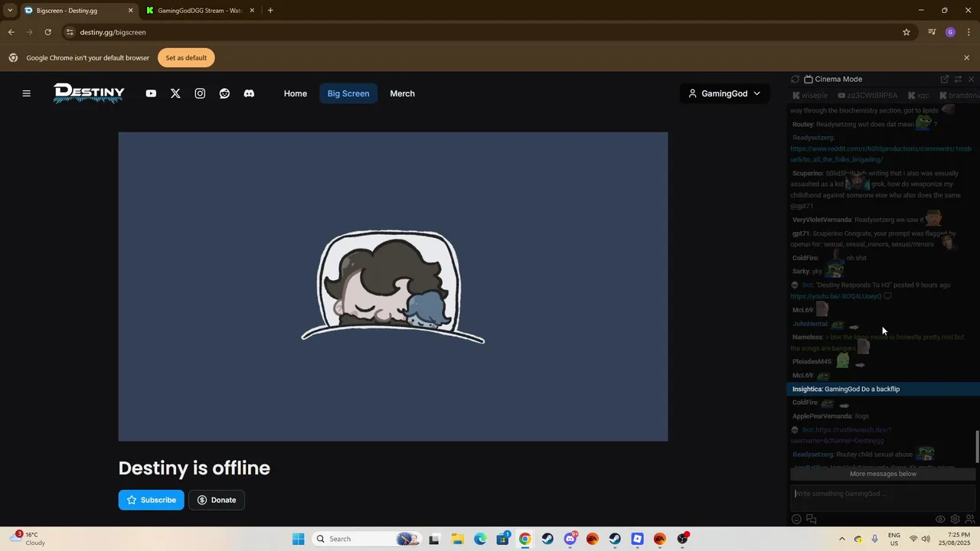980x551 pixels.
Task: Open the browser tab search dropdown
Action: pyautogui.click(x=9, y=11)
